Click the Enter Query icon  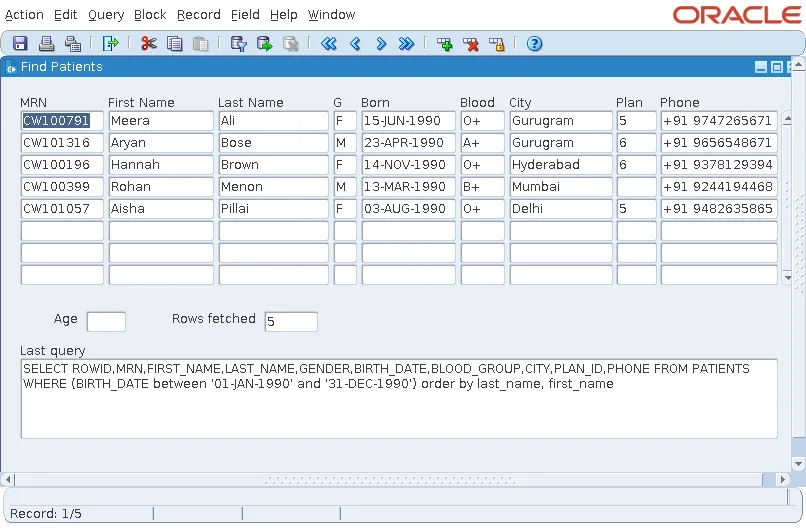(239, 44)
